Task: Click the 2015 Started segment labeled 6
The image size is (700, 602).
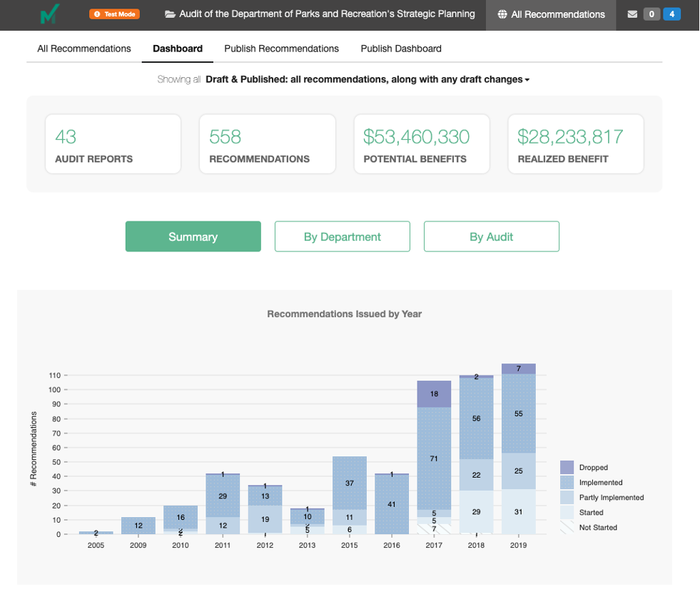Action: [x=350, y=530]
